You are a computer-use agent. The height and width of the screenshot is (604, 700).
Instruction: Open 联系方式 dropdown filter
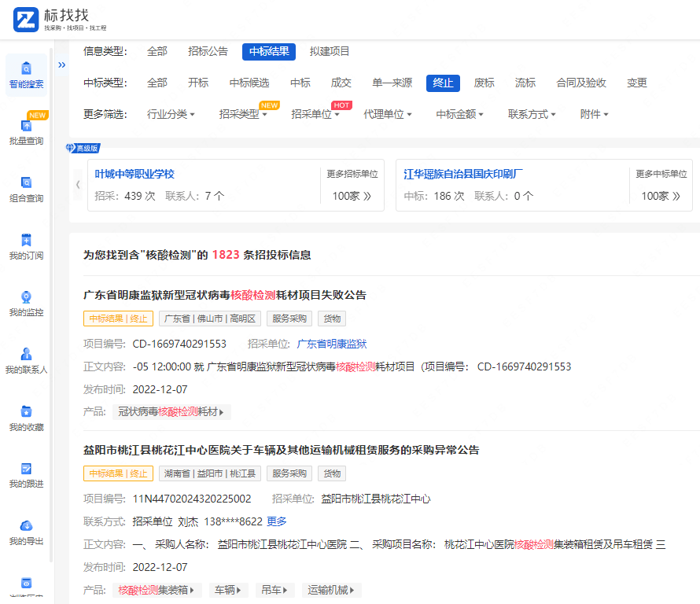pos(532,114)
